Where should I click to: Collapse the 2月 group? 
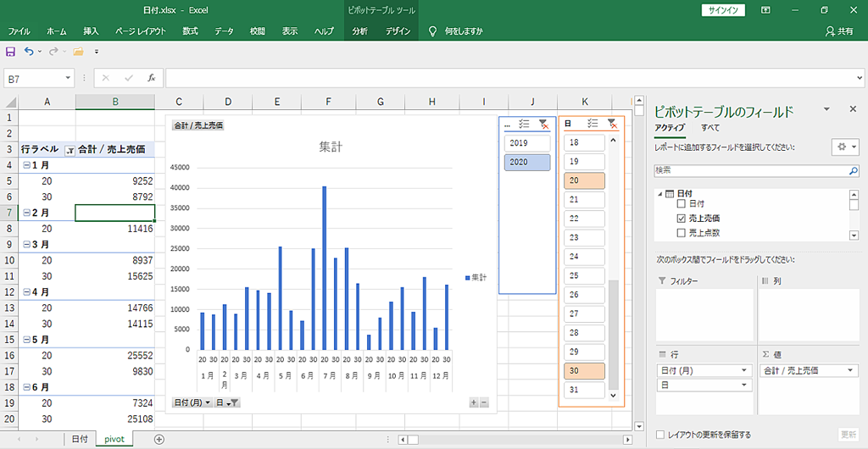pyautogui.click(x=26, y=213)
